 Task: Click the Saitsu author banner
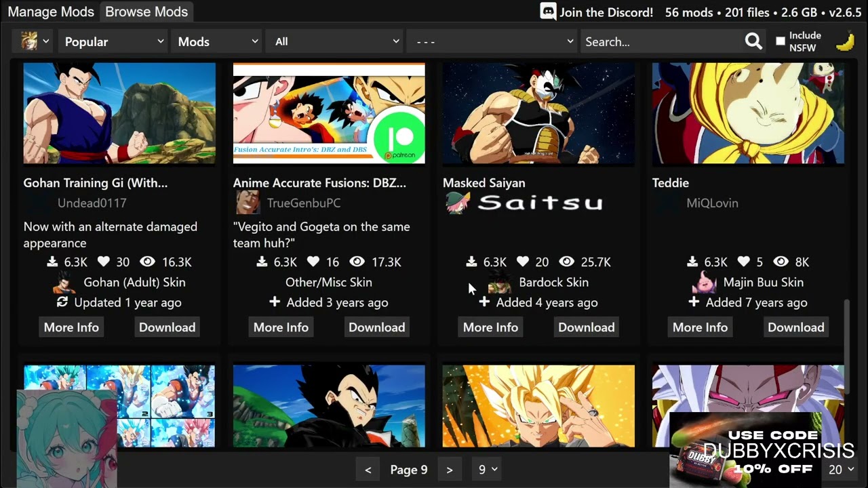[x=540, y=203]
